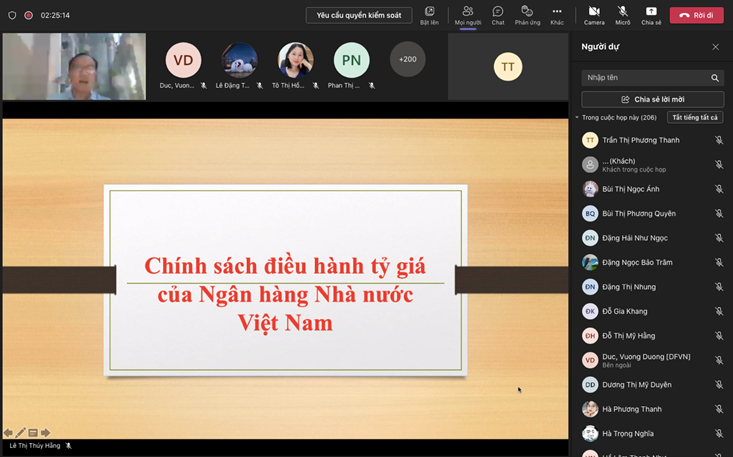Mute participant Bùi Thị Ngọc Ánh
This screenshot has width=733, height=457.
718,189
